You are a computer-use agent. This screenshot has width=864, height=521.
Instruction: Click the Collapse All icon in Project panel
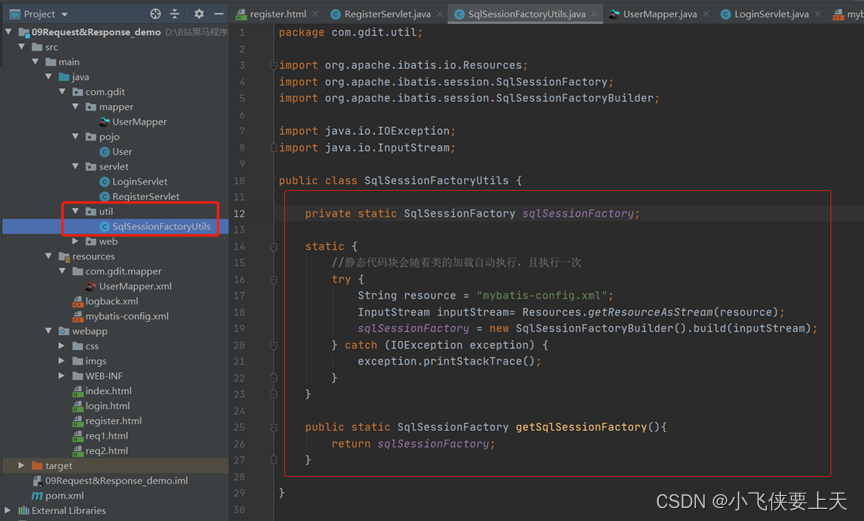point(175,14)
